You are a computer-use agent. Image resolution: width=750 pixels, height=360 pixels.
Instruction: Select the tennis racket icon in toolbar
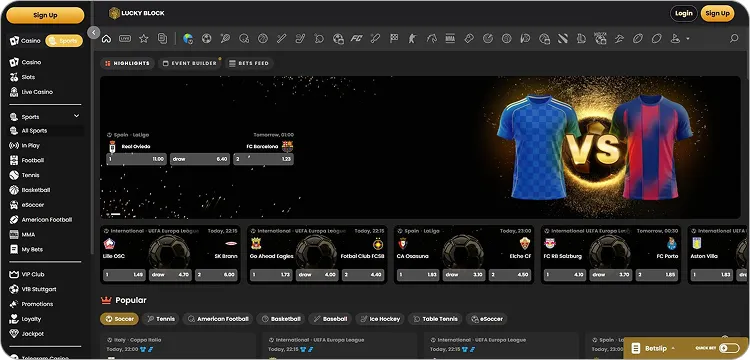225,39
